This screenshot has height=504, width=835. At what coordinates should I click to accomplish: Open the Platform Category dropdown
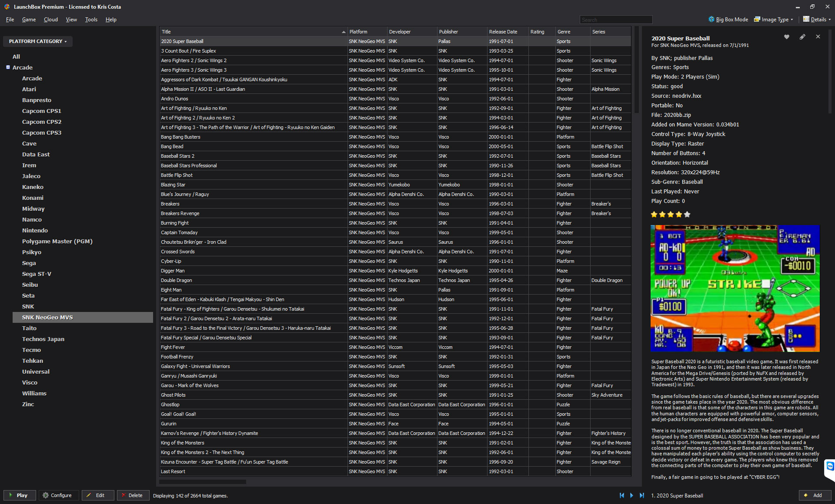(x=38, y=41)
